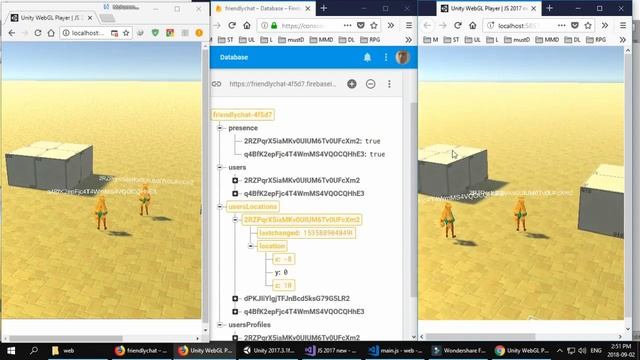
Task: Open Firebase header overflow menu
Action: [386, 57]
